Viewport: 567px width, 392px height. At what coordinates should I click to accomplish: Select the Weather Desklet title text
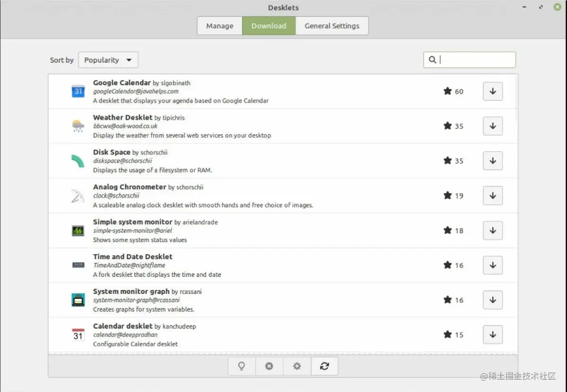point(123,118)
